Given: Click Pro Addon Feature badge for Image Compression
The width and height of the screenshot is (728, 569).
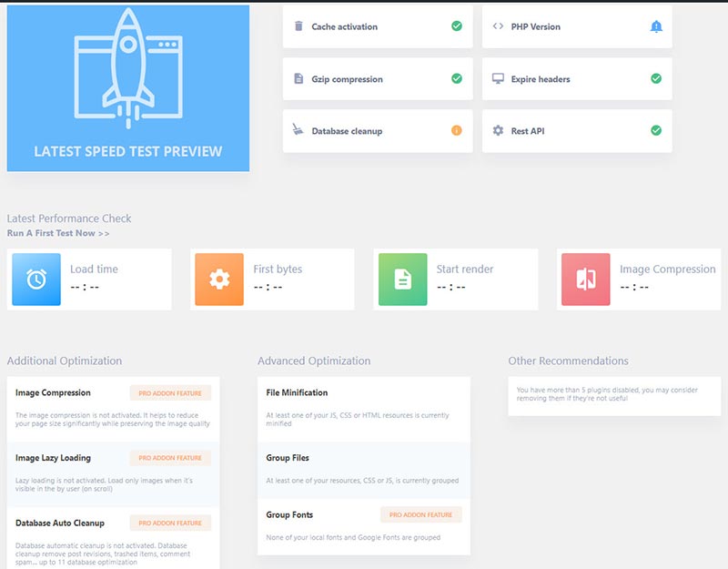Looking at the screenshot, I should [x=170, y=393].
